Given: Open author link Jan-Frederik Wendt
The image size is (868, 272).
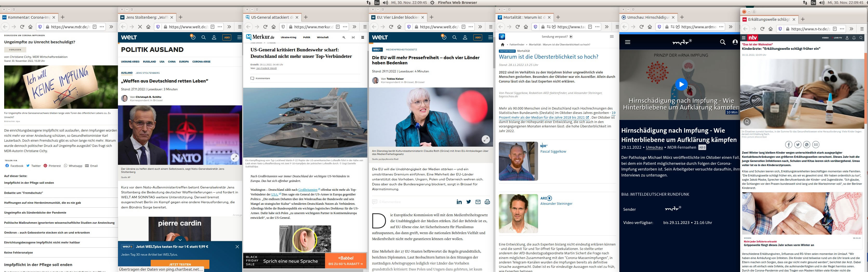Looking at the screenshot, I should click(x=266, y=68).
